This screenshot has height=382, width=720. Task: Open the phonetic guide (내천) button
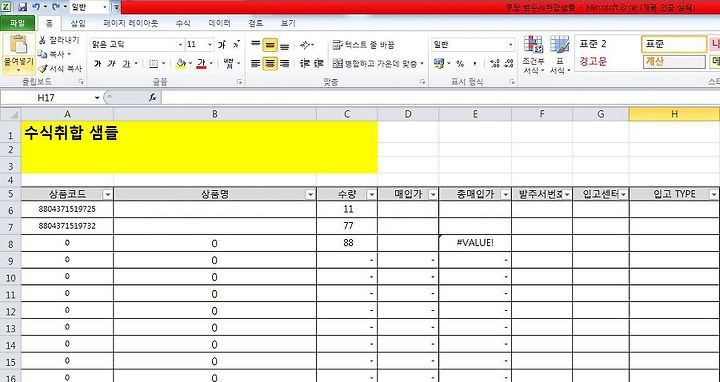pyautogui.click(x=229, y=63)
